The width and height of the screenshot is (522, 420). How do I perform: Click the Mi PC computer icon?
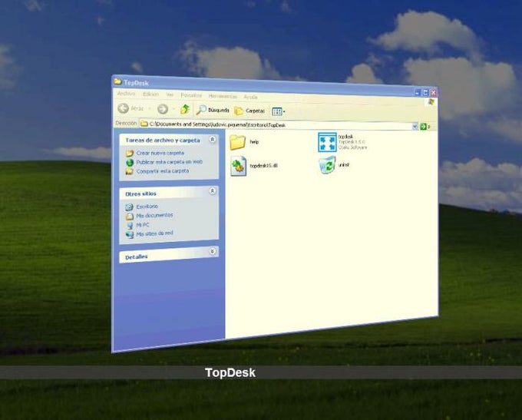[x=130, y=226]
